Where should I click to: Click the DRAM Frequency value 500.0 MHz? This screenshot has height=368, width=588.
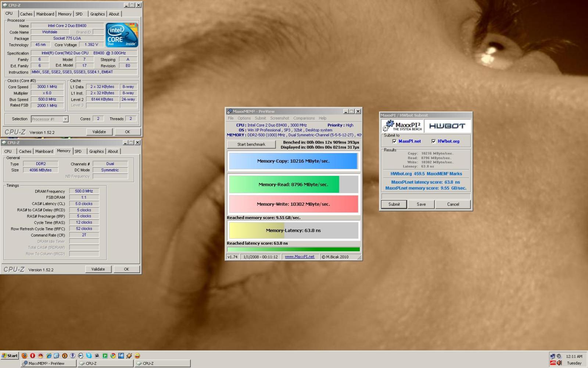[x=84, y=191]
